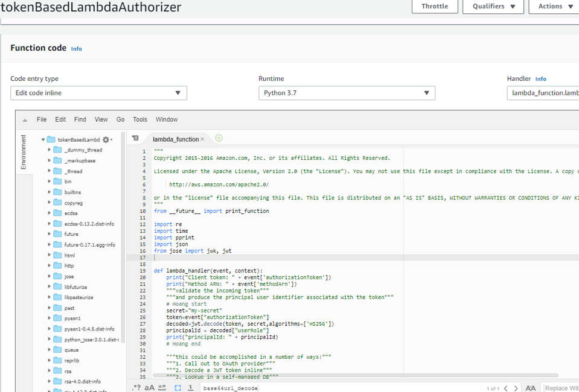Image resolution: width=579 pixels, height=392 pixels.
Task: Select the reprlib folder icon
Action: (x=57, y=360)
